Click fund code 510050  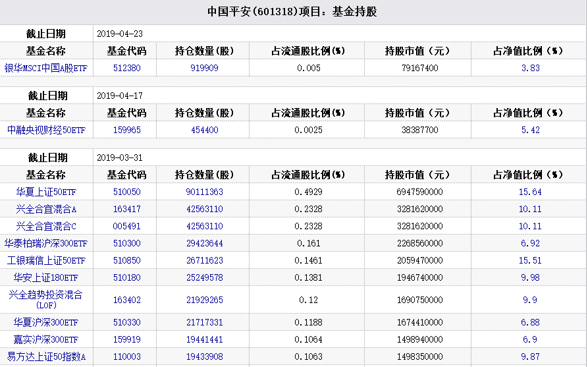pos(126,192)
